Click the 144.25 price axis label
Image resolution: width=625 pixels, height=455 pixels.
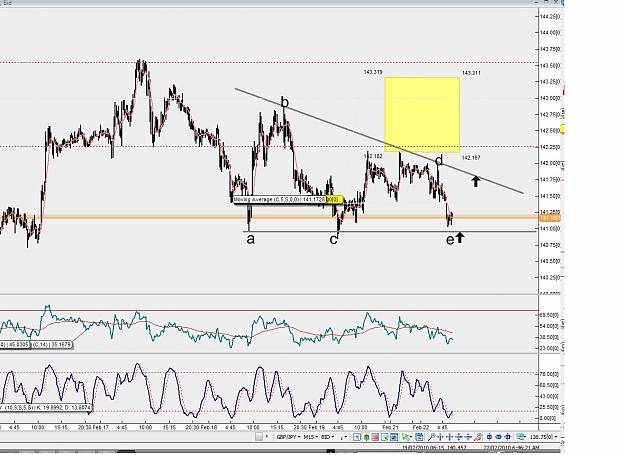coord(550,16)
